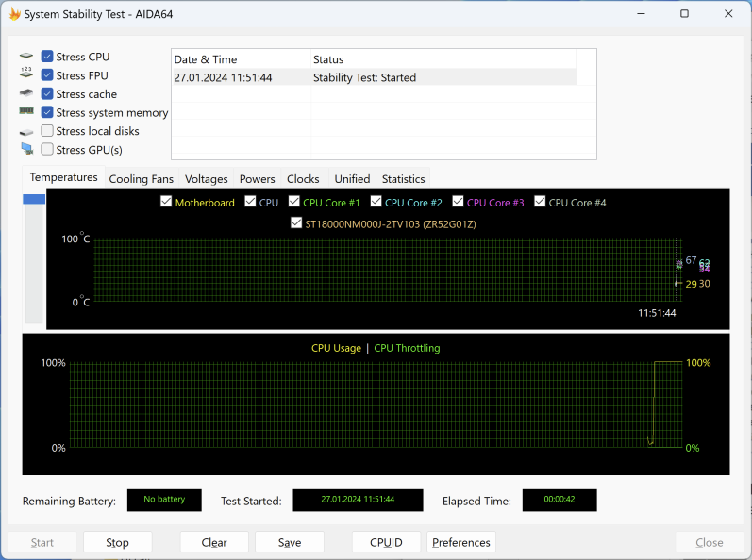Select the Stability Test: Started log row
This screenshot has height=560, width=752.
pyautogui.click(x=374, y=77)
